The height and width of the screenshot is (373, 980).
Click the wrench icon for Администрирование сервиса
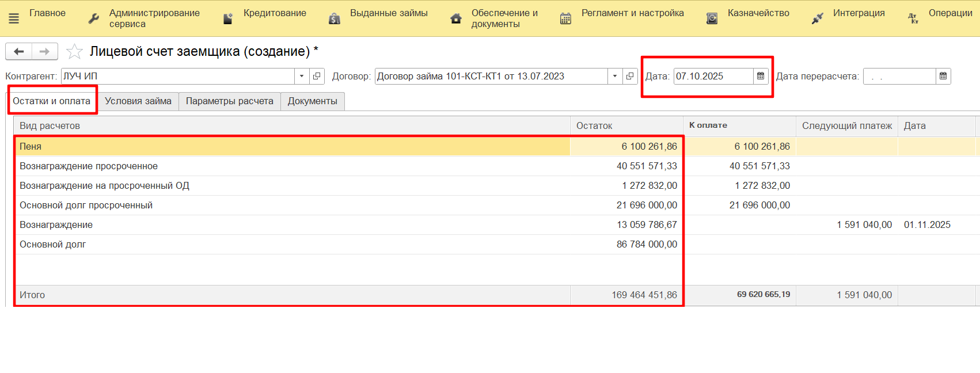tap(94, 18)
